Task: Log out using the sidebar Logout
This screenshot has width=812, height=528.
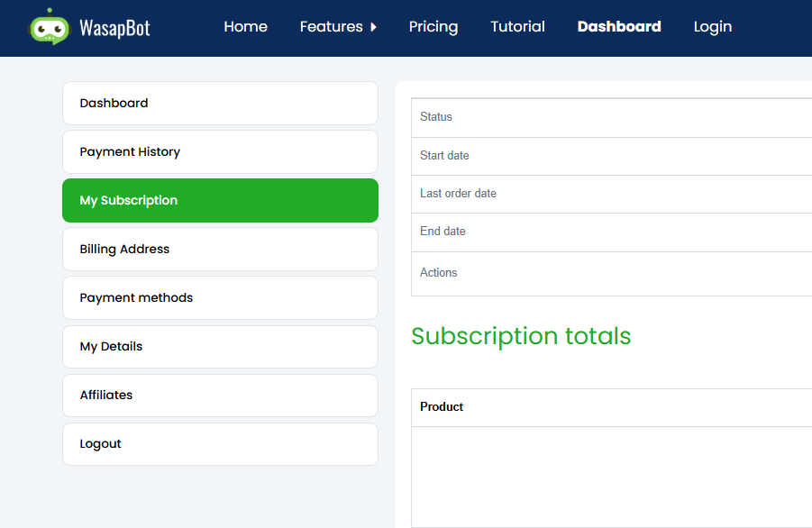Action: point(220,444)
